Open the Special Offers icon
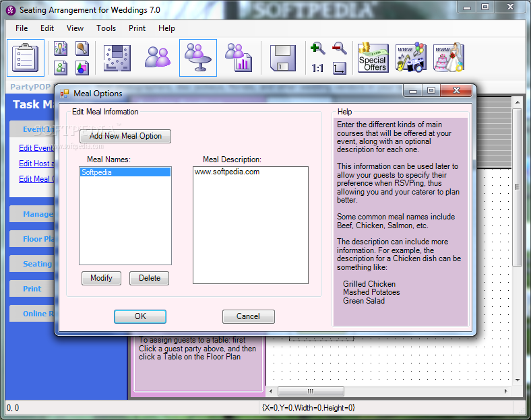 (373, 58)
